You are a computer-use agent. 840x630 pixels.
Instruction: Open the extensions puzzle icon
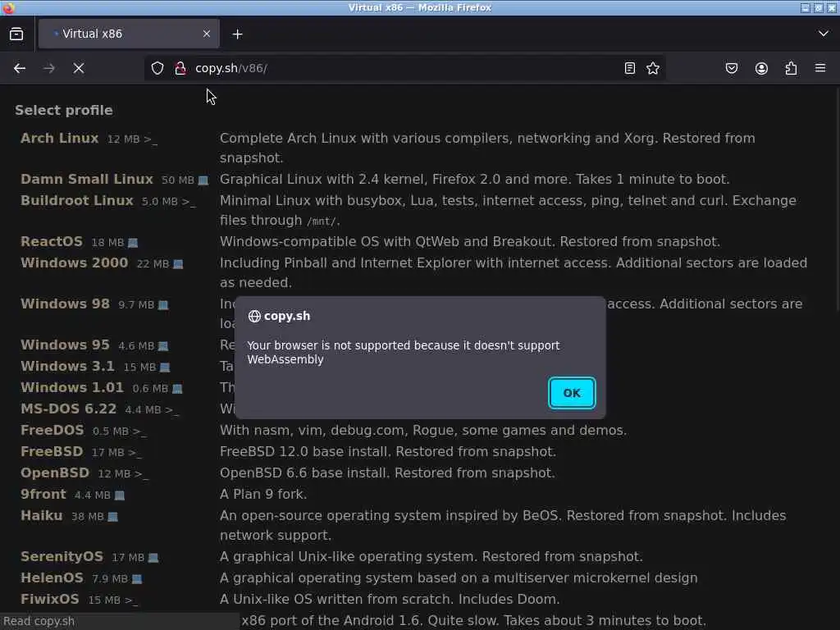(x=792, y=68)
